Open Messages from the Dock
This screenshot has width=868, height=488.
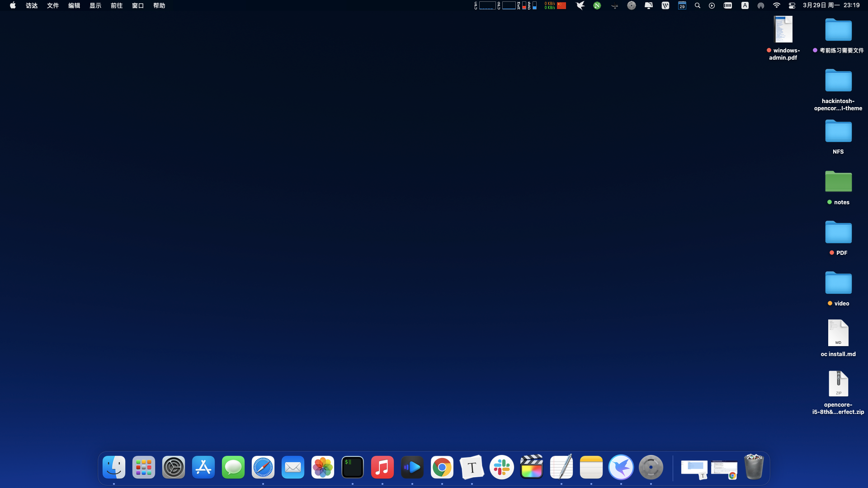tap(233, 467)
